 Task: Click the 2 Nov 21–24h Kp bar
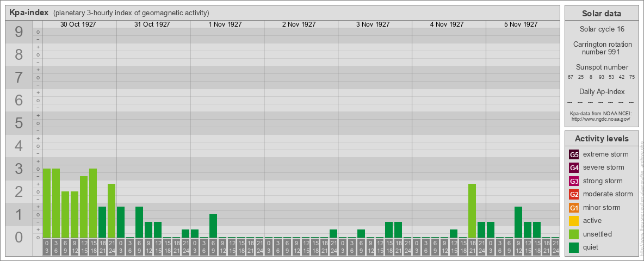click(333, 233)
